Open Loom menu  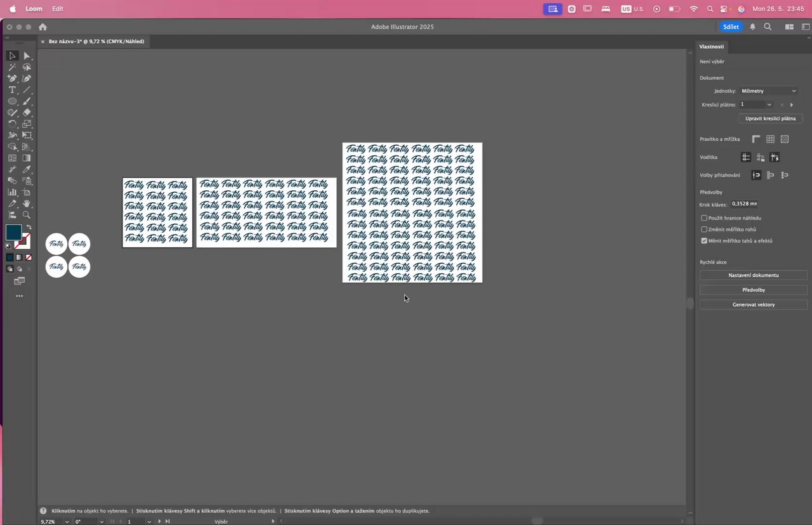(x=34, y=9)
